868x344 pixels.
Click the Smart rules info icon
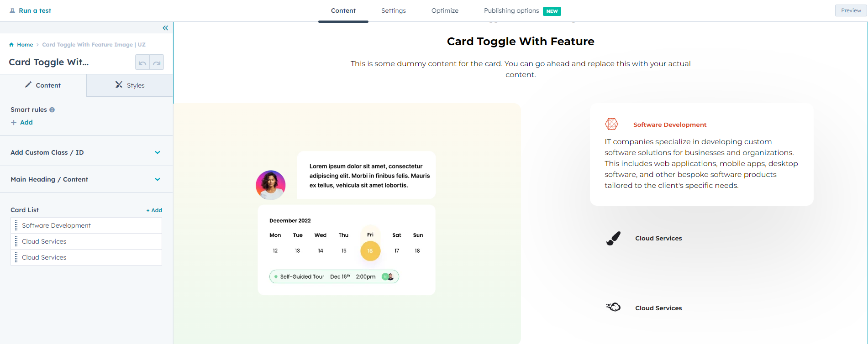(x=52, y=110)
